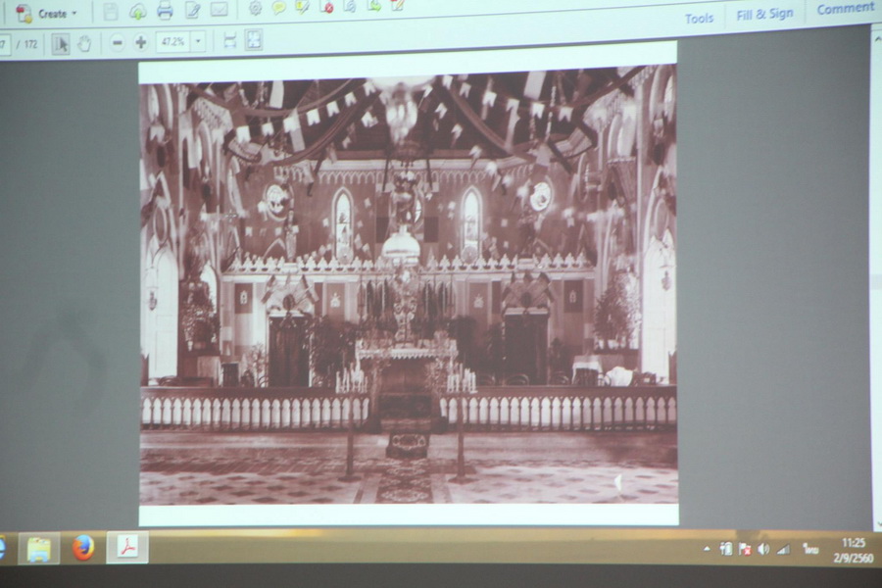
Task: Click the total page count "/ 172"
Action: tap(27, 44)
